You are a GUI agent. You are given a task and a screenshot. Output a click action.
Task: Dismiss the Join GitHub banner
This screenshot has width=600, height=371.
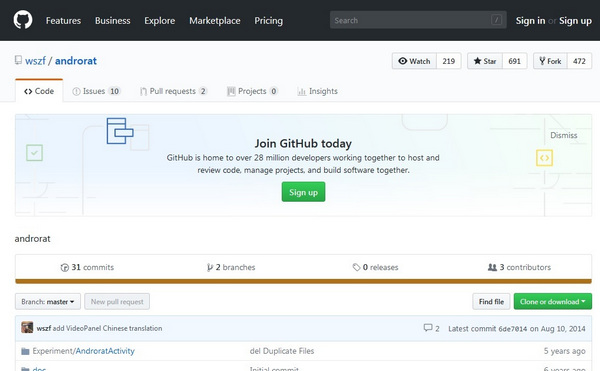point(563,135)
